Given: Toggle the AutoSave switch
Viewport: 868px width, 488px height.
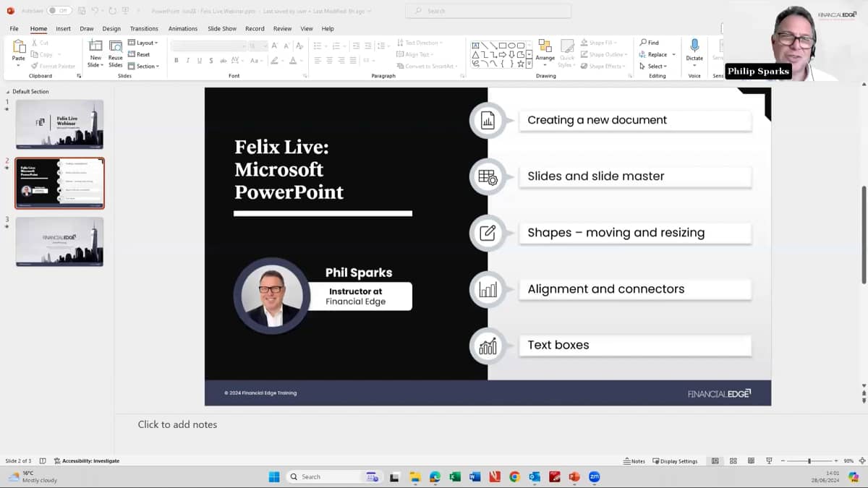Looking at the screenshot, I should (x=59, y=11).
